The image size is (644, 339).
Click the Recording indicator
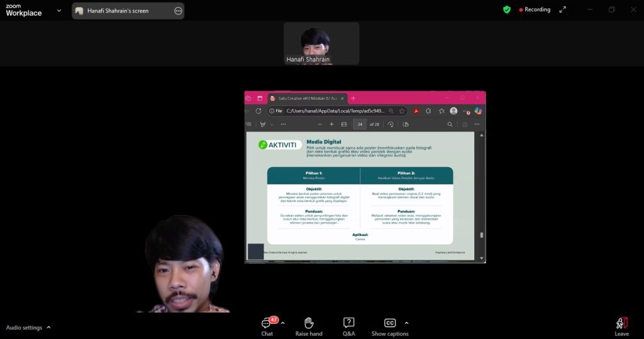click(x=535, y=9)
